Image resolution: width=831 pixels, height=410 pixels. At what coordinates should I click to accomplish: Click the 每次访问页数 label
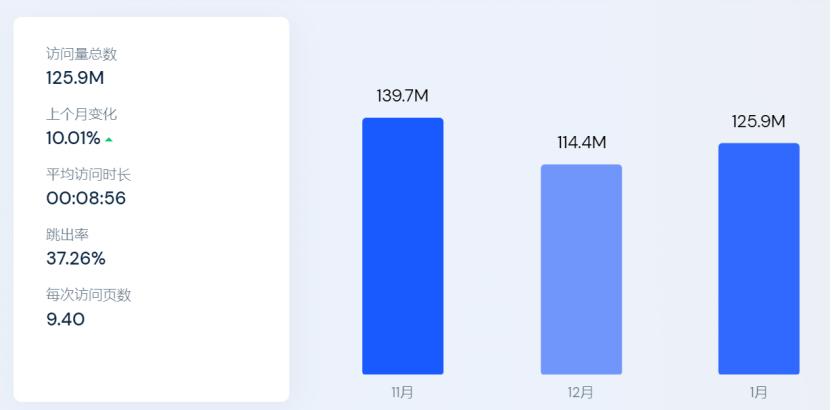88,295
